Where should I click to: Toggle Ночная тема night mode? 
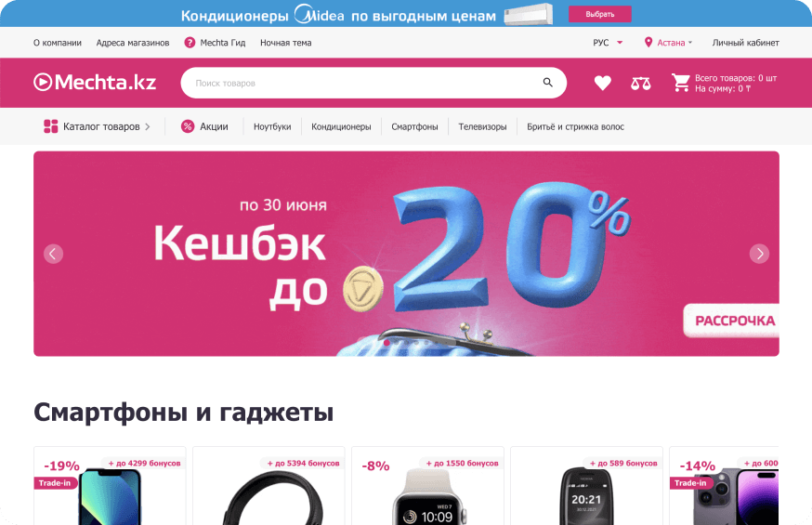pyautogui.click(x=286, y=43)
